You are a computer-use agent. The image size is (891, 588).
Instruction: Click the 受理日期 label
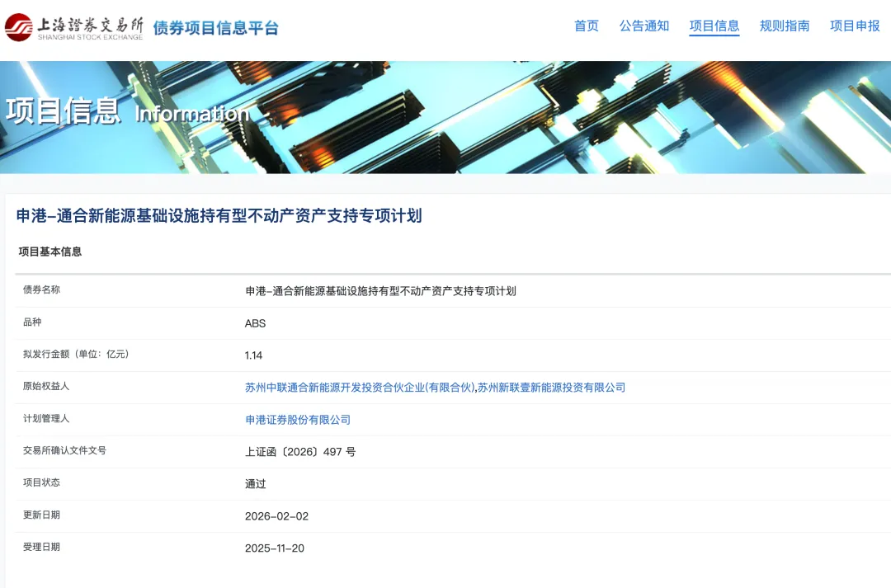coord(41,547)
